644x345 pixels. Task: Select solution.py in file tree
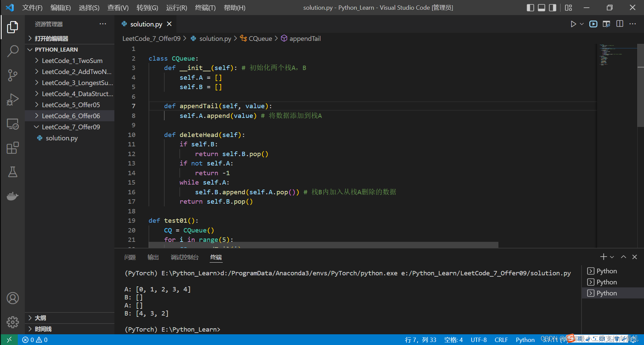click(70, 138)
